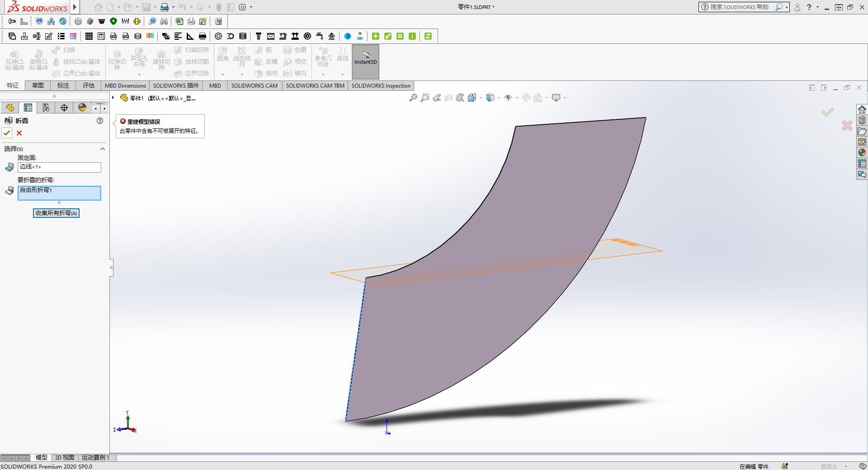Click the Excel spreadsheet icon in toolbar
868x470 pixels.
[x=179, y=21]
